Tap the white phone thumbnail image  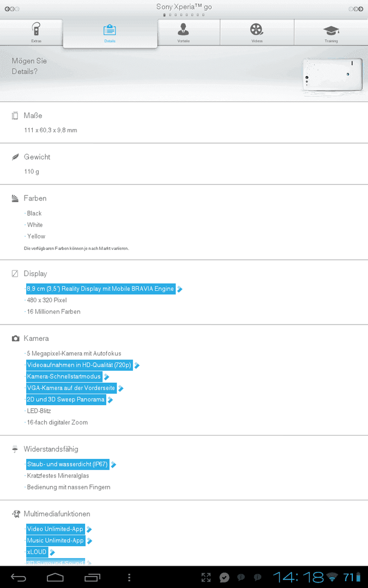pyautogui.click(x=333, y=74)
